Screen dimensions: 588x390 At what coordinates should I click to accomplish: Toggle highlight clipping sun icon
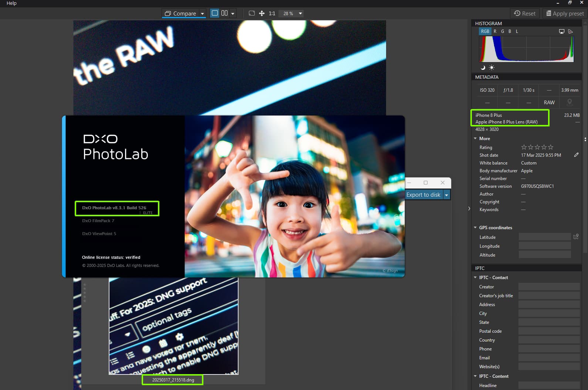[491, 68]
